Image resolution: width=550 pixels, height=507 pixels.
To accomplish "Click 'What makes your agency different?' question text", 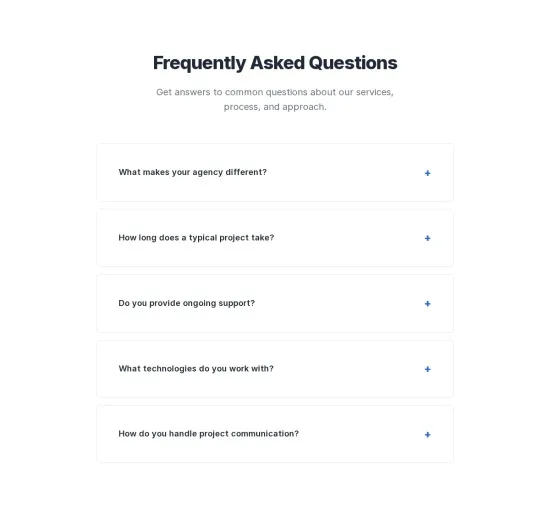I will coord(193,172).
